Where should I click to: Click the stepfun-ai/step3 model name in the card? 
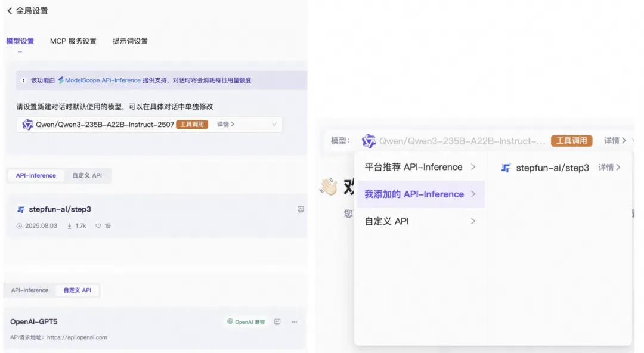(x=60, y=209)
